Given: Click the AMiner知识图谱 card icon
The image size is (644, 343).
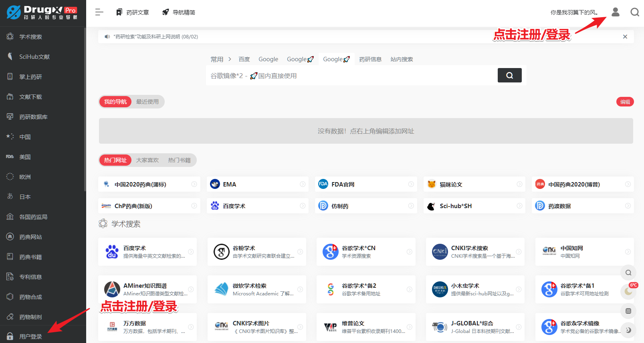Looking at the screenshot, I should (112, 289).
